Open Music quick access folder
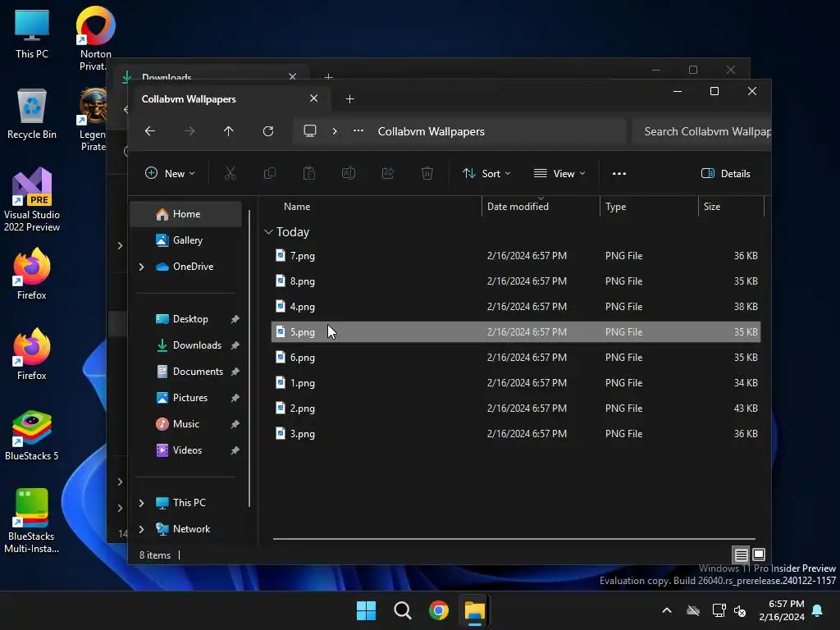Viewport: 840px width, 630px height. pyautogui.click(x=186, y=424)
